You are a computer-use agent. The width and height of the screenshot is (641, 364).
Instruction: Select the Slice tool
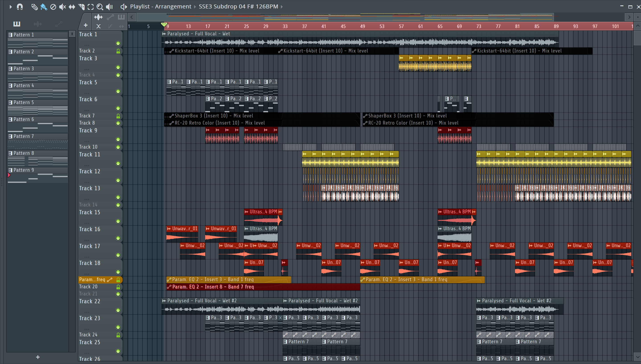[81, 7]
